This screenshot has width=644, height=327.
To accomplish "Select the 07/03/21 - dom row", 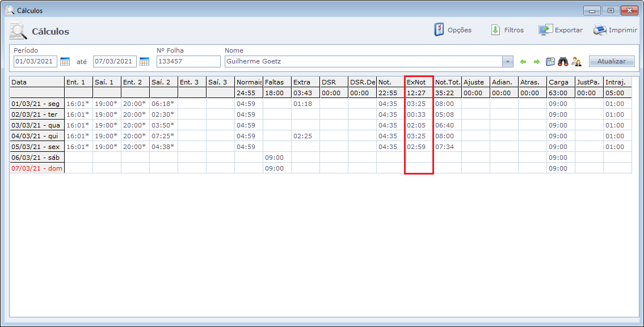I will tap(35, 168).
